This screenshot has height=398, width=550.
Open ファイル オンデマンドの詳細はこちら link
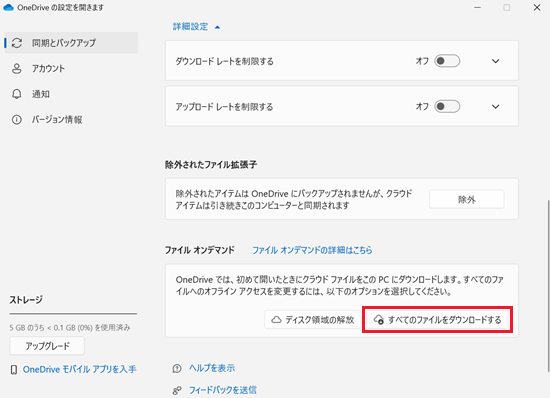(312, 250)
